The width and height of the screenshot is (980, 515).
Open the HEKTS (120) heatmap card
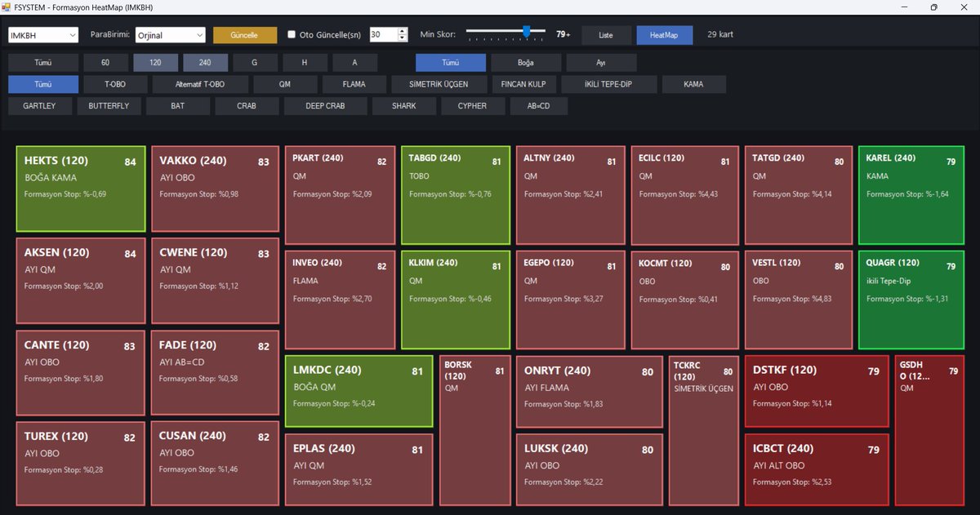tap(81, 189)
